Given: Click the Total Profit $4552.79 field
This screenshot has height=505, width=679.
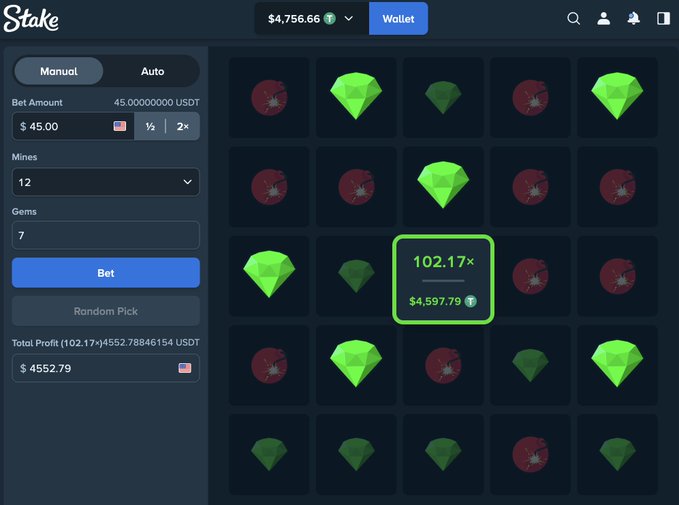Looking at the screenshot, I should pyautogui.click(x=106, y=368).
